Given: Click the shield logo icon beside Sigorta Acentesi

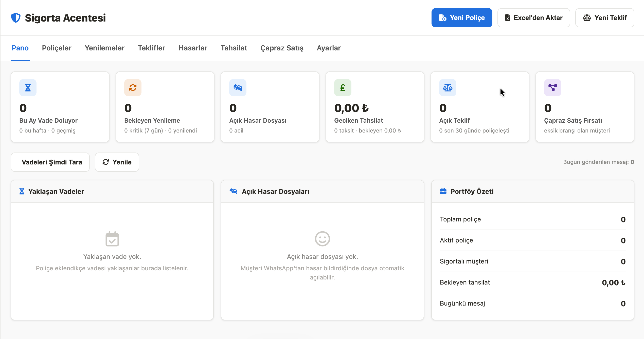Looking at the screenshot, I should pos(16,18).
